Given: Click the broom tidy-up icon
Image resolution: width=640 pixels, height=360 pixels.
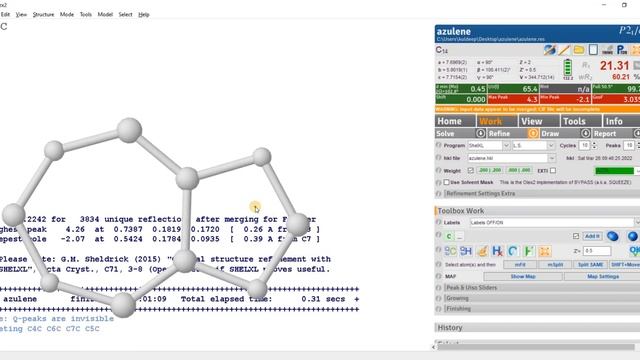Looking at the screenshot, I should point(482,251).
